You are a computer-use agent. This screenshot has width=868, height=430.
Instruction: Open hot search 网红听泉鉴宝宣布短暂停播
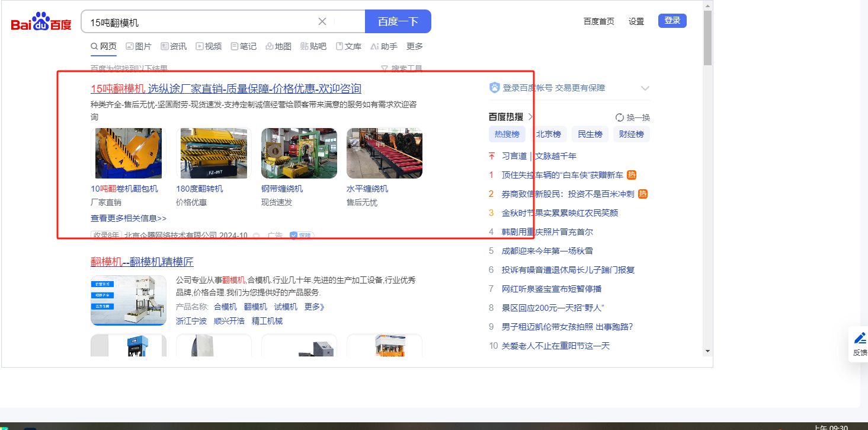552,289
